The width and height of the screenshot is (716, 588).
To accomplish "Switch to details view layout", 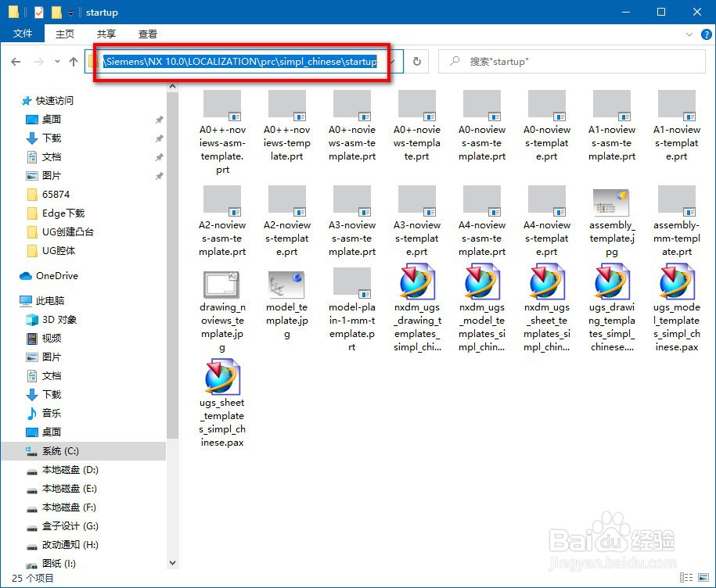I will pos(685,578).
